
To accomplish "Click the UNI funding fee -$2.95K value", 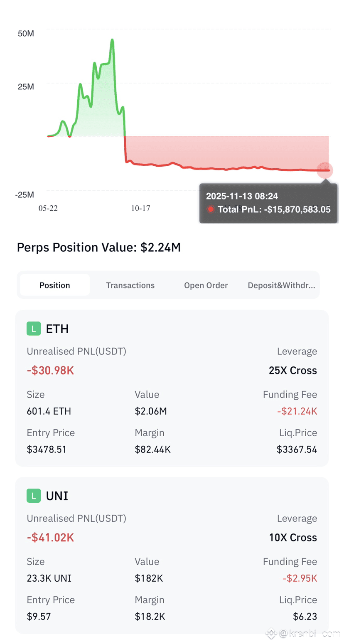I will (x=297, y=578).
